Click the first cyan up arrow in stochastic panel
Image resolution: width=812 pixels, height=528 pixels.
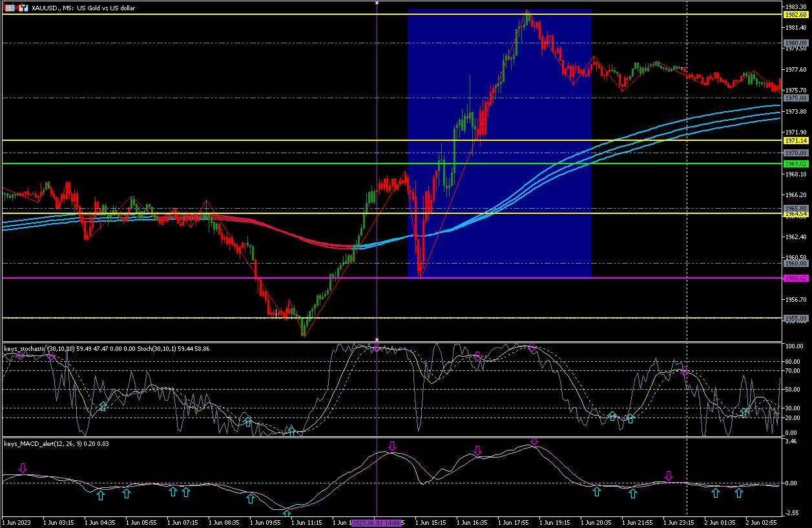click(x=103, y=406)
